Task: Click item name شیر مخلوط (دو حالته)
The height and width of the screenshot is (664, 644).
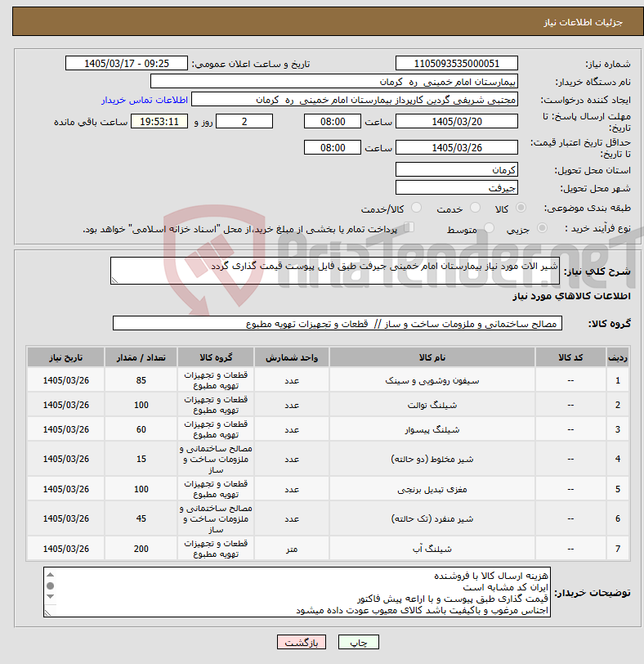Action: (x=432, y=460)
